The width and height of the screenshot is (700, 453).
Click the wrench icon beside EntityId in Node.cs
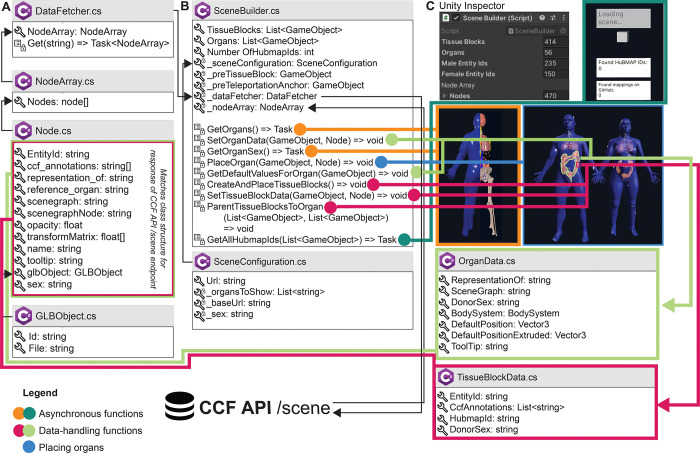click(20, 154)
